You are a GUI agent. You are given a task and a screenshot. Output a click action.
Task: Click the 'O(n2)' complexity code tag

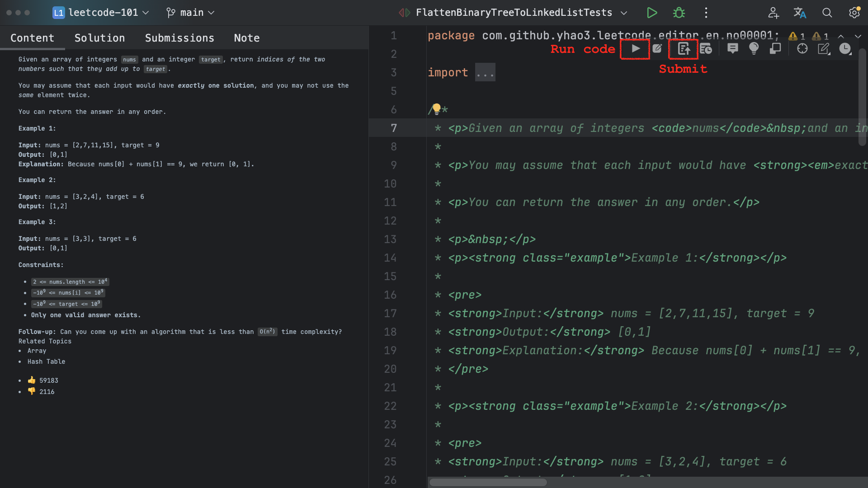coord(268,332)
